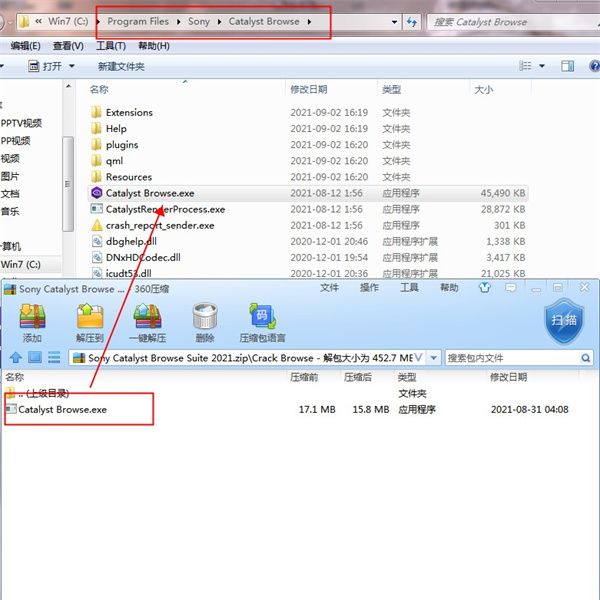Click the 解压到 (Extract to) icon
Image resolution: width=600 pixels, height=600 pixels.
pyautogui.click(x=90, y=316)
